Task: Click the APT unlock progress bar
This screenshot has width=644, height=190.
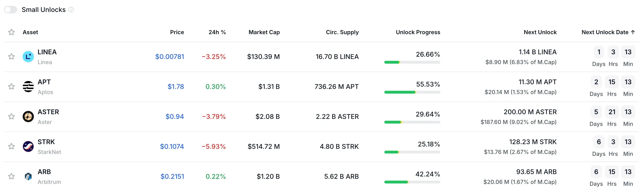Action: point(412,92)
